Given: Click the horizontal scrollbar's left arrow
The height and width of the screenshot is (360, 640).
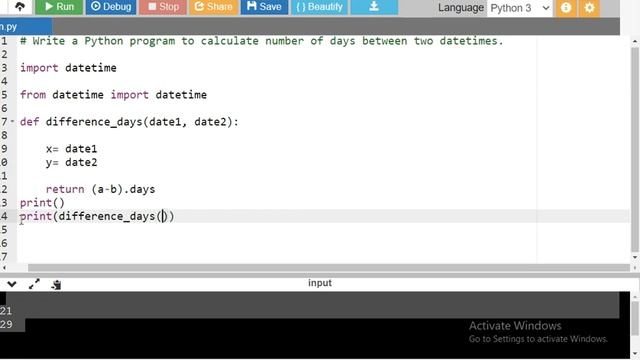Looking at the screenshot, I should 4,268.
